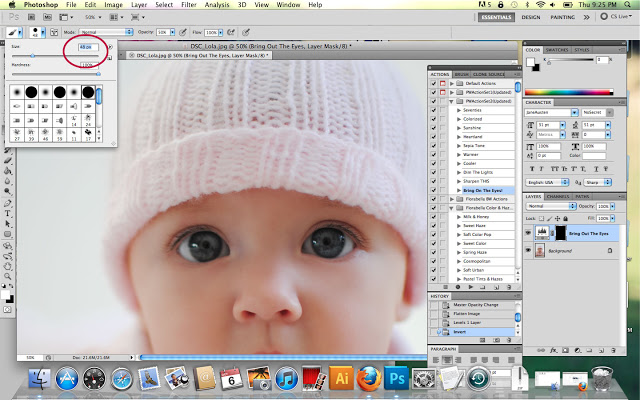Link layers icon at Layers panel bottom
Image resolution: width=640 pixels, height=400 pixels.
pyautogui.click(x=541, y=350)
